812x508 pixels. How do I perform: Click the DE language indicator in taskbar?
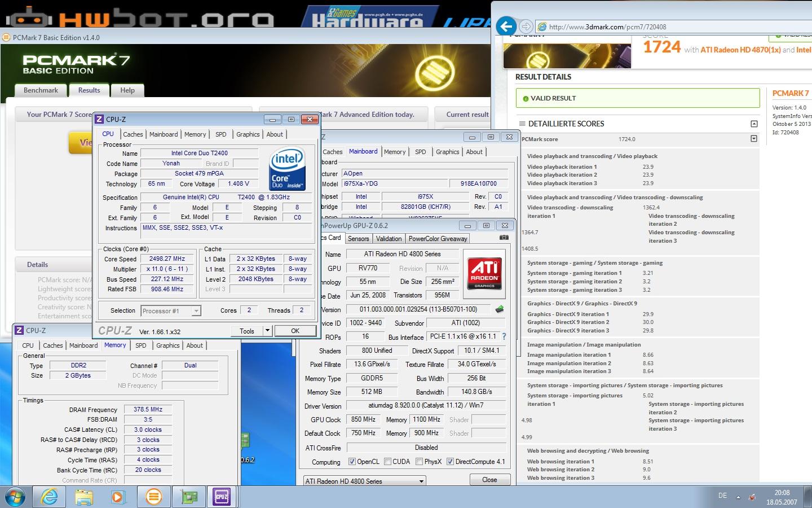(x=722, y=496)
